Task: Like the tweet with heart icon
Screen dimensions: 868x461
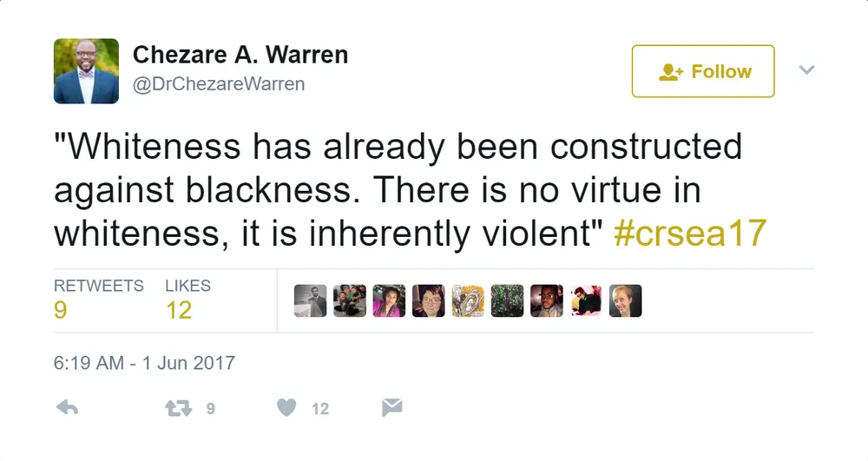Action: coord(286,408)
